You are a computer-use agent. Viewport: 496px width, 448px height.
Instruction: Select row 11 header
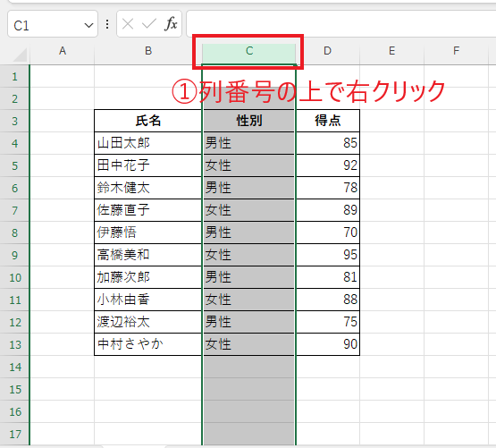pyautogui.click(x=14, y=300)
